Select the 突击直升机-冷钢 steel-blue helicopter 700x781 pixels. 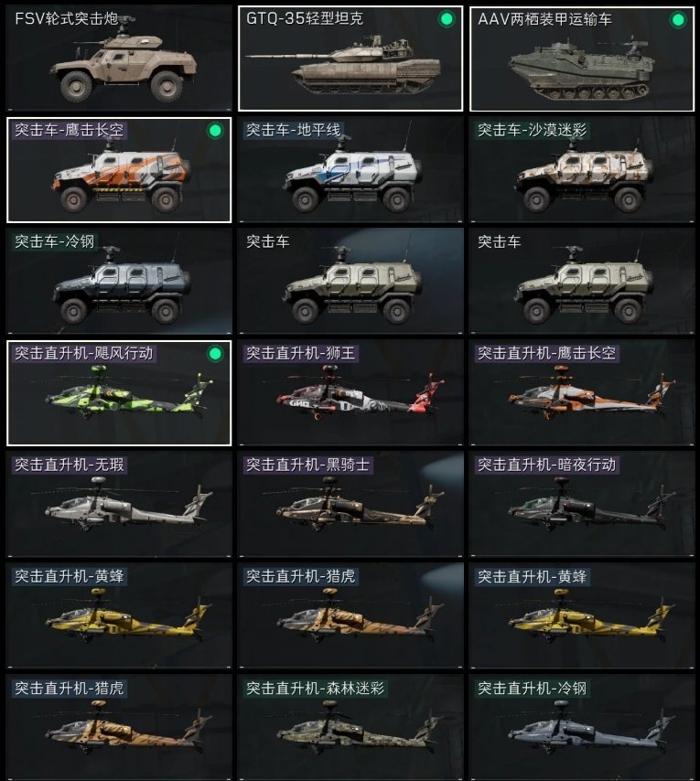point(582,728)
